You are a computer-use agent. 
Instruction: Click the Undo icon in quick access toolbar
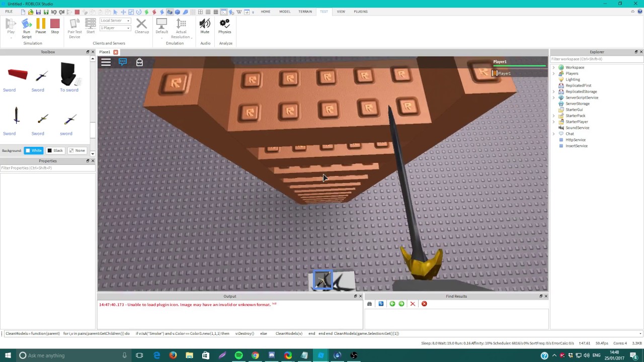point(54,12)
